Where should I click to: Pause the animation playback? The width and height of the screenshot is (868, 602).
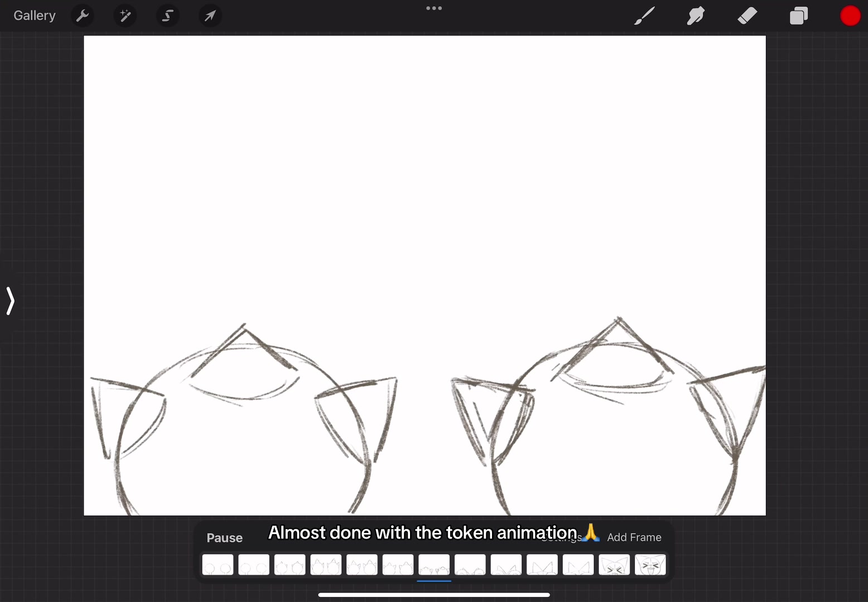[x=225, y=538]
